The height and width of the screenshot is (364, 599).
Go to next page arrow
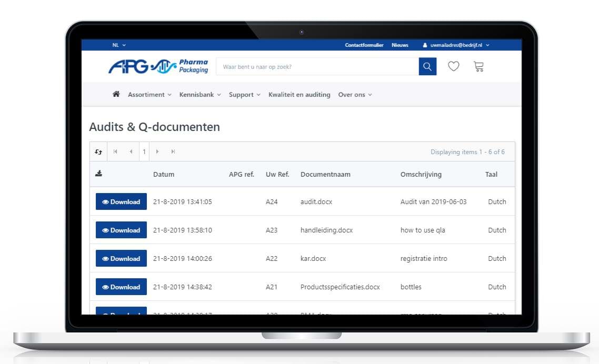[x=157, y=152]
